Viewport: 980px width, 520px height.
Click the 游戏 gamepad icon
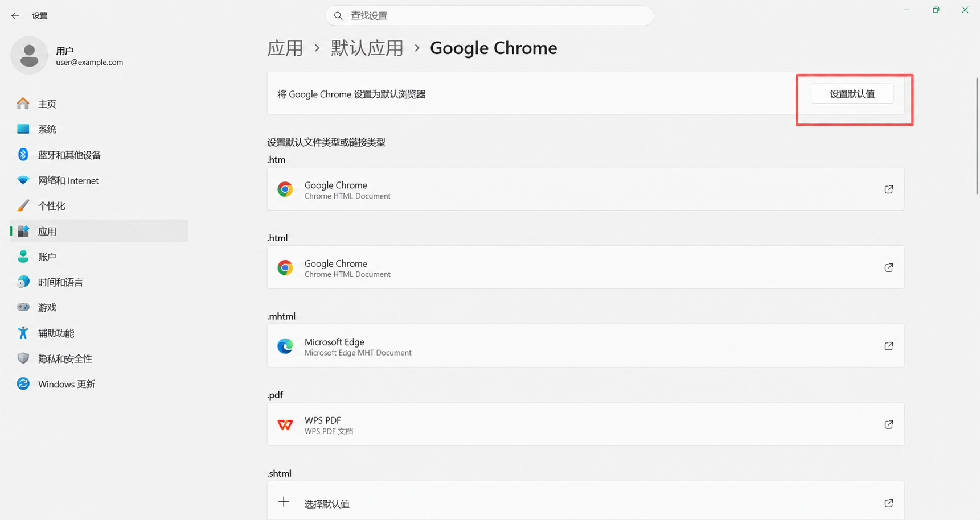(x=23, y=307)
